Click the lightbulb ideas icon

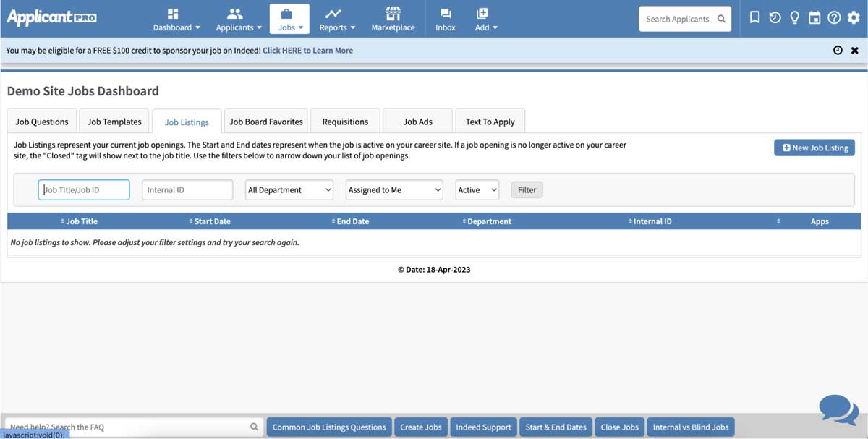(794, 17)
